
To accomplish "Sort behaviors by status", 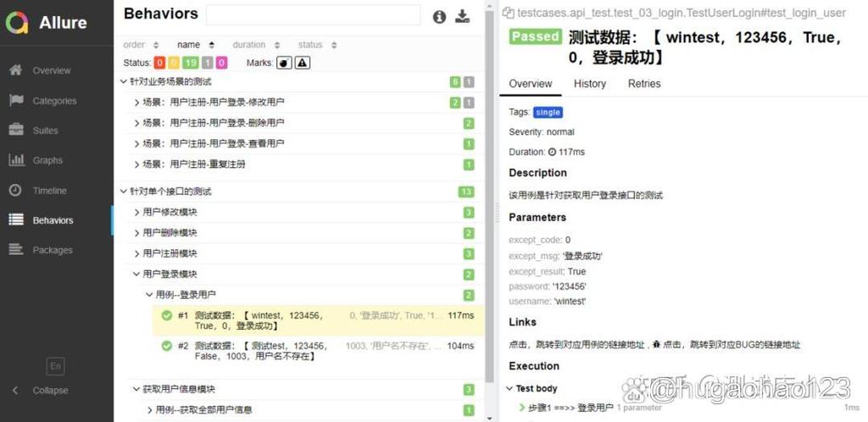I will point(318,45).
